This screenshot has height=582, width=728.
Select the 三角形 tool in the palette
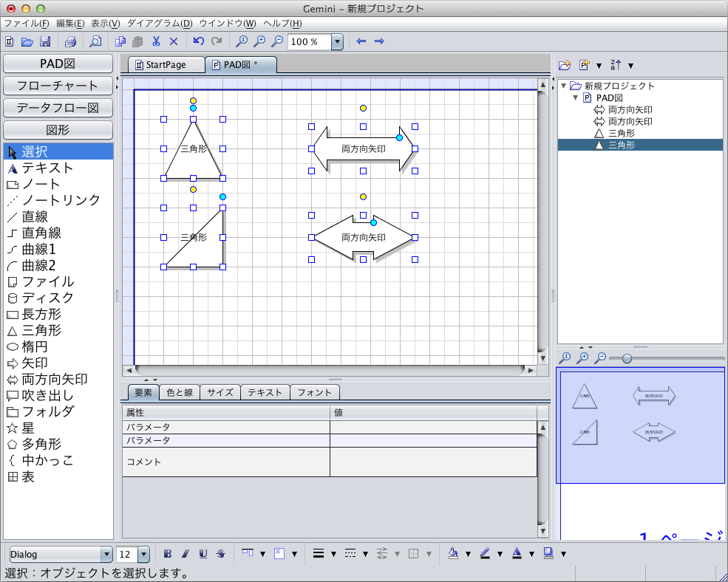[58, 330]
